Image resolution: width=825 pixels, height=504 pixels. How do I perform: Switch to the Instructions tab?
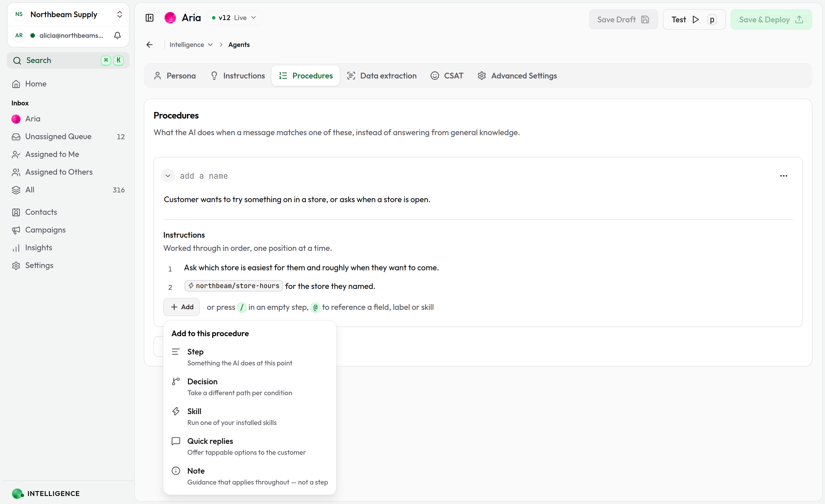238,76
